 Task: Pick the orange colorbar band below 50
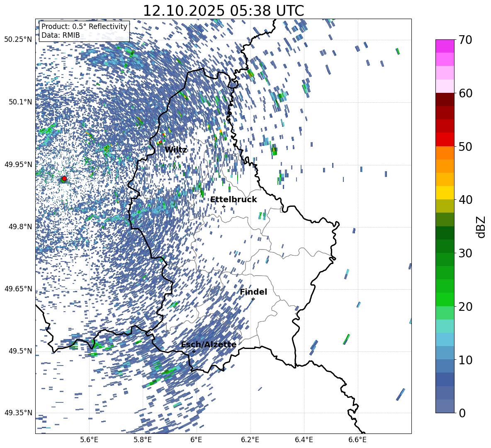point(445,153)
